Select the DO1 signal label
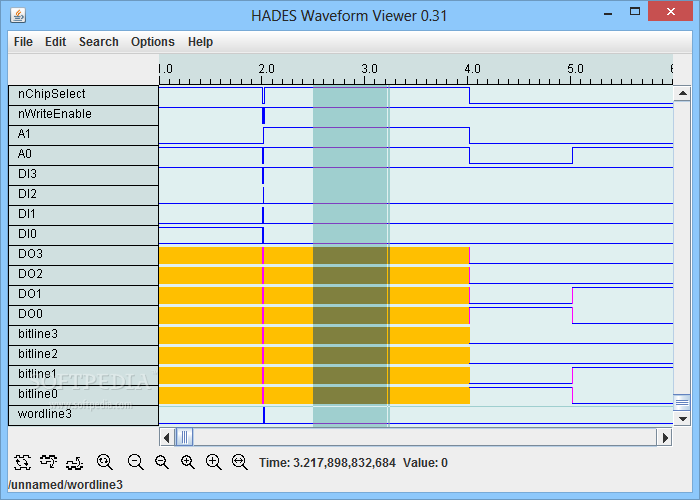 (x=83, y=295)
